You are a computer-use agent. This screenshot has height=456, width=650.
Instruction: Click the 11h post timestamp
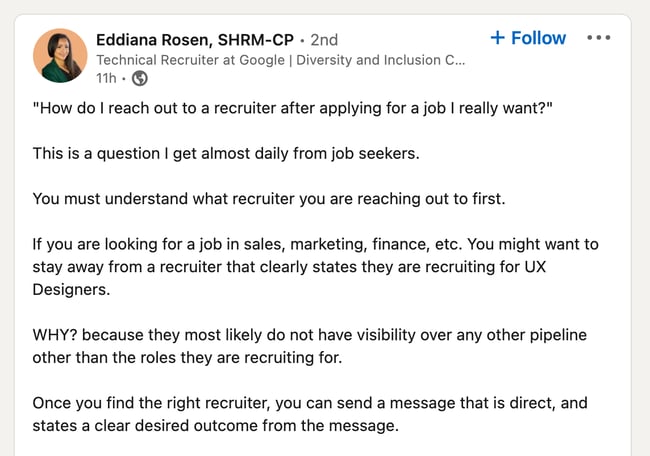tap(105, 78)
